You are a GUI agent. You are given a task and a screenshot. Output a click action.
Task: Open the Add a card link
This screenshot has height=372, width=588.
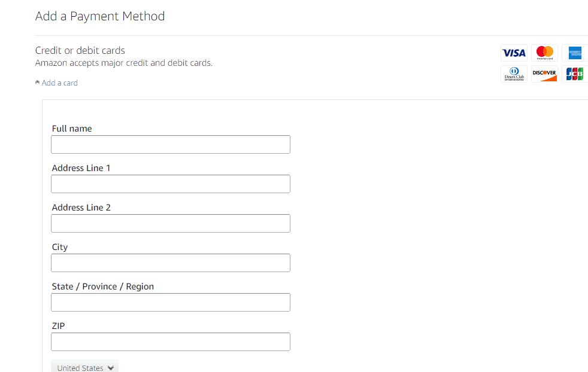click(x=60, y=83)
